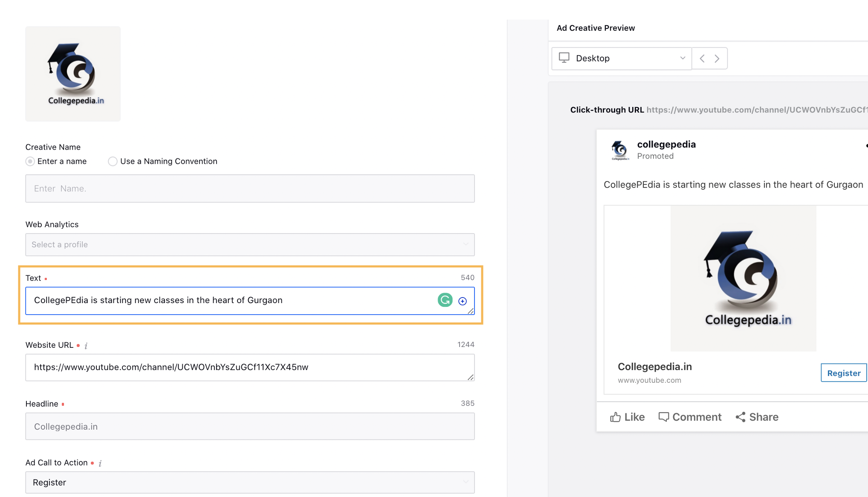Click the Promoted label in preview
Image resolution: width=868 pixels, height=497 pixels.
[655, 156]
